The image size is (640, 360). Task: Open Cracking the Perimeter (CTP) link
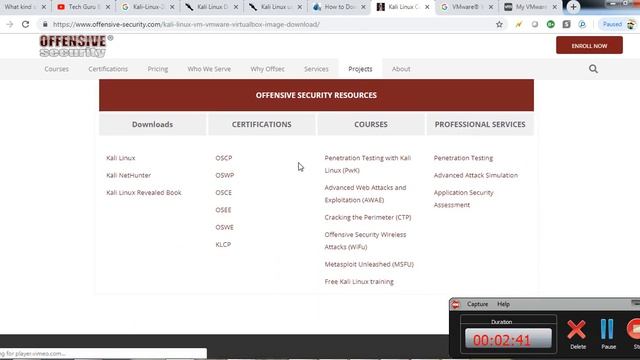coord(368,217)
